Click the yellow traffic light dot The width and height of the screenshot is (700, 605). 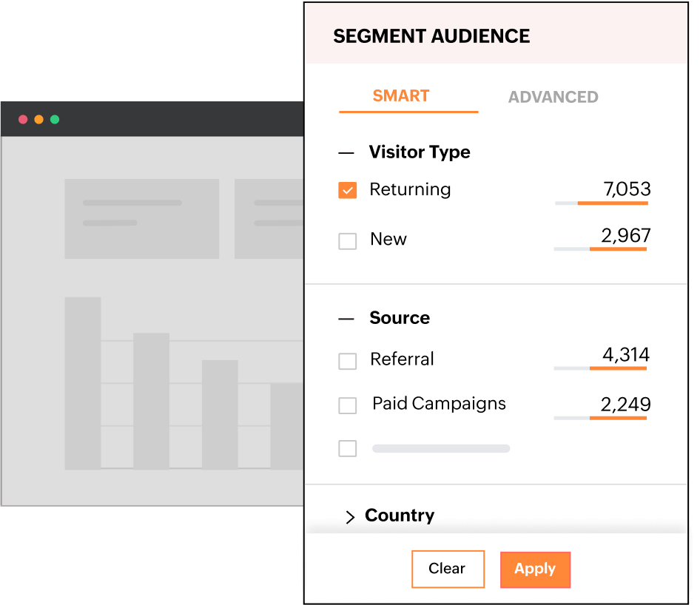tap(38, 119)
